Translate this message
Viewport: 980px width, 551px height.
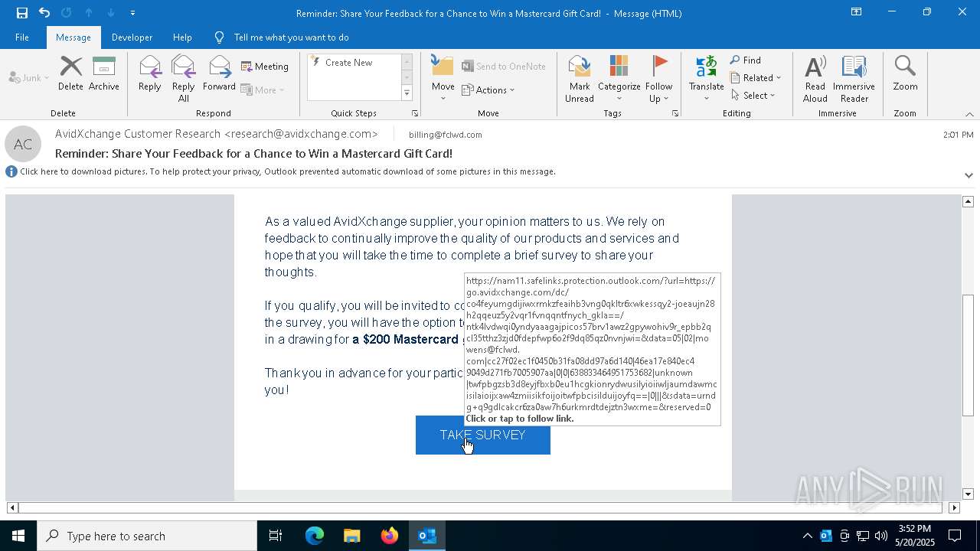click(707, 79)
